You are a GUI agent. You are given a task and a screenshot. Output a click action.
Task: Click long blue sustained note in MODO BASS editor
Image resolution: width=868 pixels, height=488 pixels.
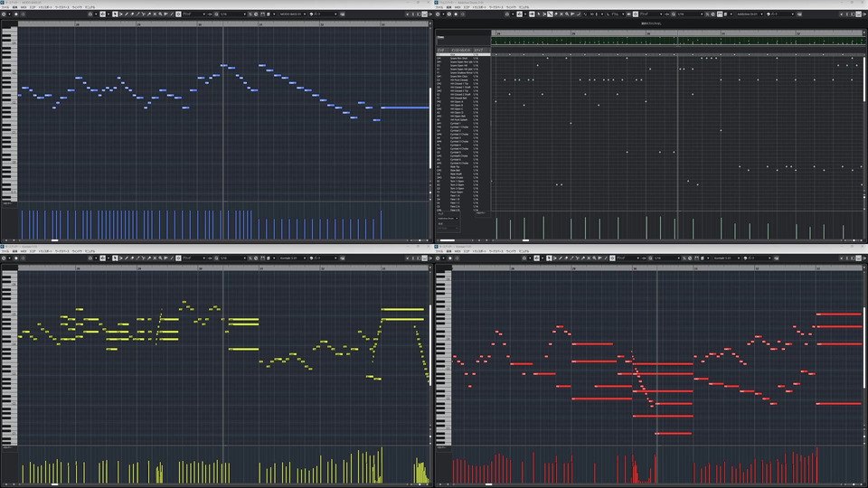pyautogui.click(x=405, y=108)
